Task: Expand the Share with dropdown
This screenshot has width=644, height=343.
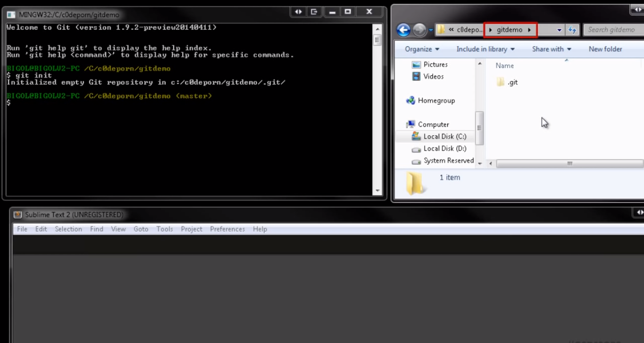Action: [x=552, y=49]
